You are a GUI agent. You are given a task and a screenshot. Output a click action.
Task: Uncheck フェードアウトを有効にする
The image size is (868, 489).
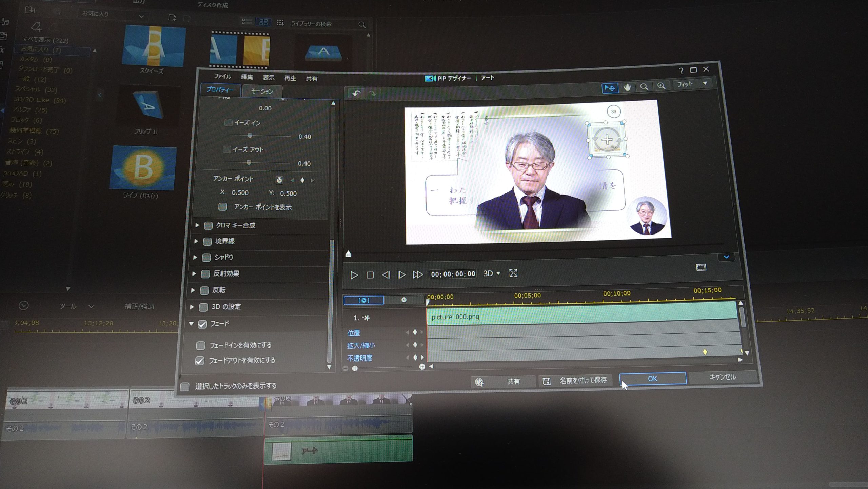200,361
